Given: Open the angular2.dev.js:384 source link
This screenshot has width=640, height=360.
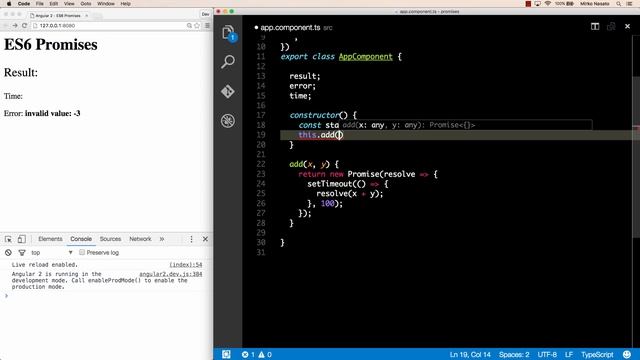Looking at the screenshot, I should tap(171, 274).
